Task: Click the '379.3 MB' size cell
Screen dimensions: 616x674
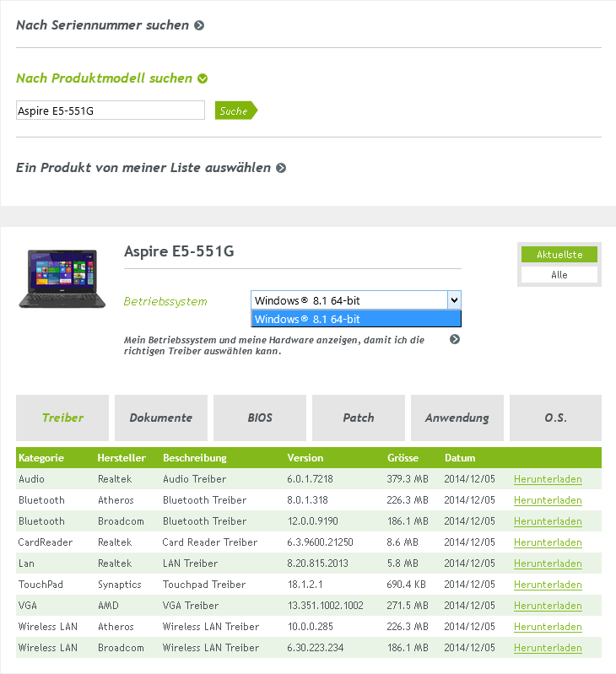Action: (x=408, y=479)
